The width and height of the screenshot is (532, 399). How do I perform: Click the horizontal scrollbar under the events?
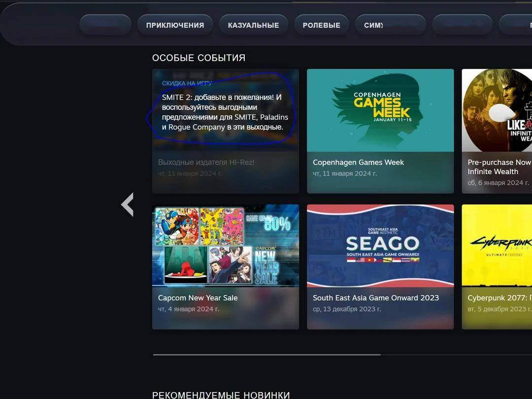[266, 354]
